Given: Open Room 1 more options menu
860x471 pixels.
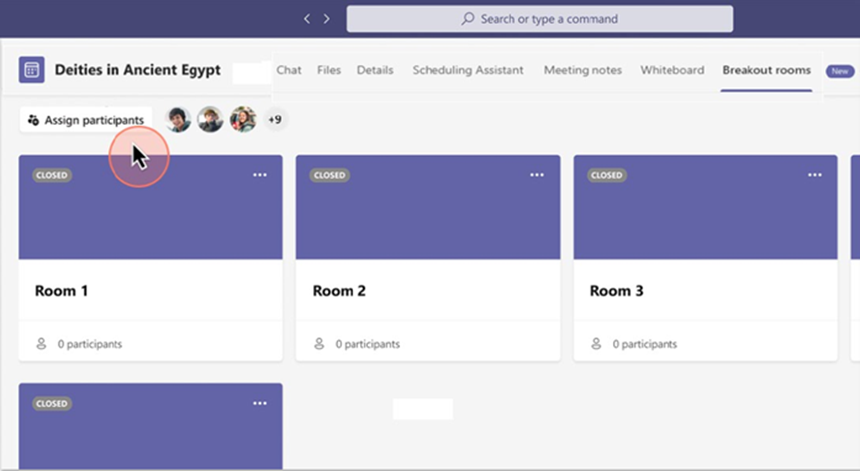Looking at the screenshot, I should tap(260, 175).
